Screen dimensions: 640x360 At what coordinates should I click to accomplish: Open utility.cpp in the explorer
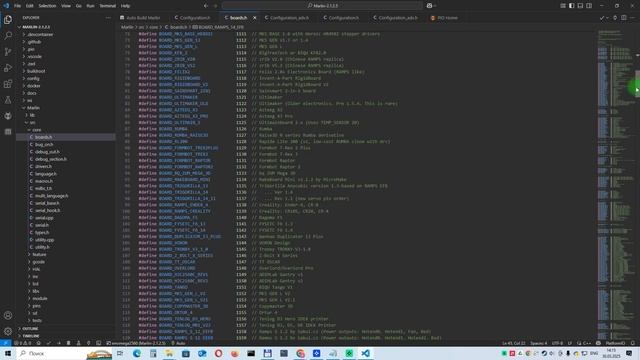pyautogui.click(x=44, y=240)
